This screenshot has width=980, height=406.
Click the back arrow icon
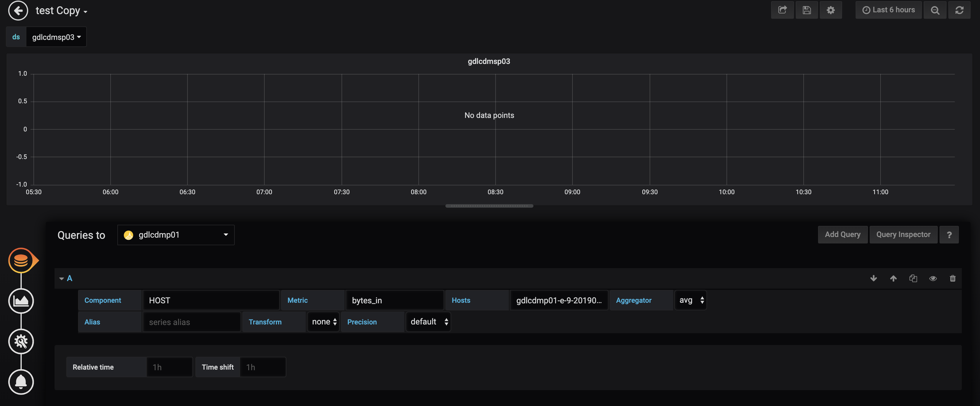pos(18,10)
